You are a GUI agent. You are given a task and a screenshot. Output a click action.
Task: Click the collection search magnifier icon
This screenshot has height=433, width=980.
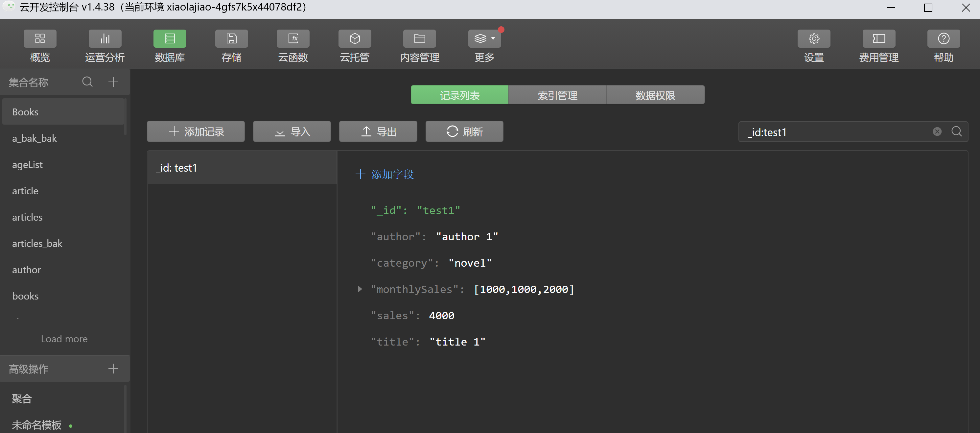87,82
